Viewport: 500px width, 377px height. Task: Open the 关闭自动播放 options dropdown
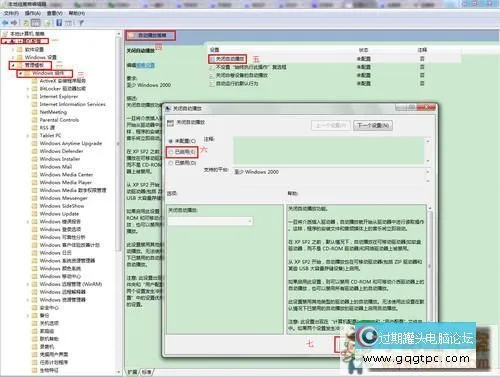(210, 221)
